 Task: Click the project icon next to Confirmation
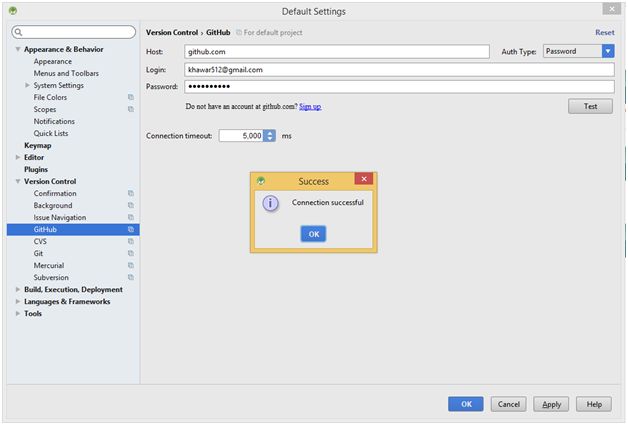130,193
